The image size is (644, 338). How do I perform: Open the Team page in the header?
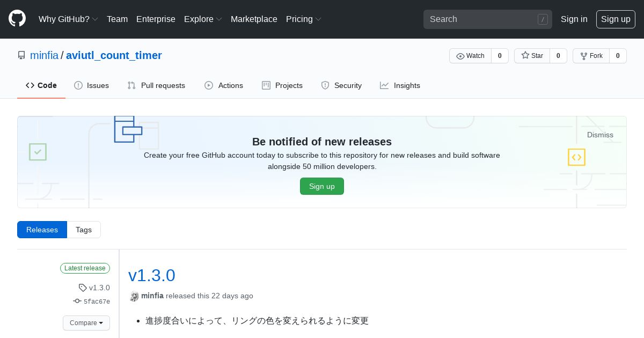pos(117,19)
